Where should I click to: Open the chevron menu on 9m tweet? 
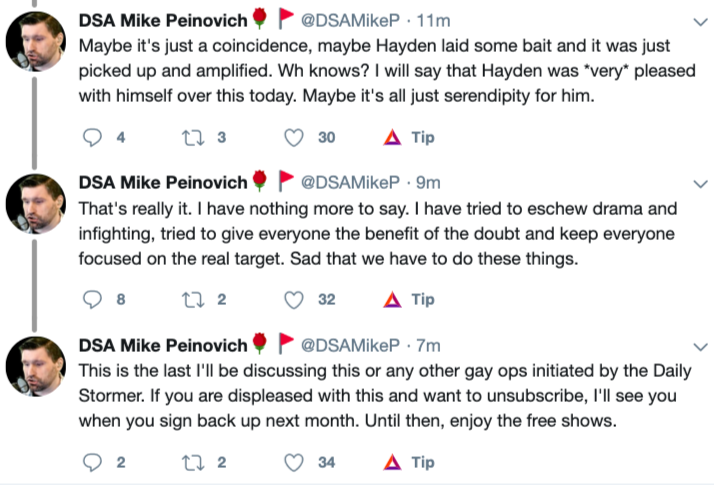(701, 185)
